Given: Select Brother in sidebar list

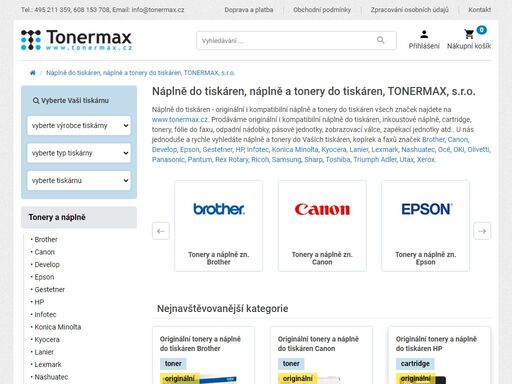Looking at the screenshot, I should coord(46,239).
